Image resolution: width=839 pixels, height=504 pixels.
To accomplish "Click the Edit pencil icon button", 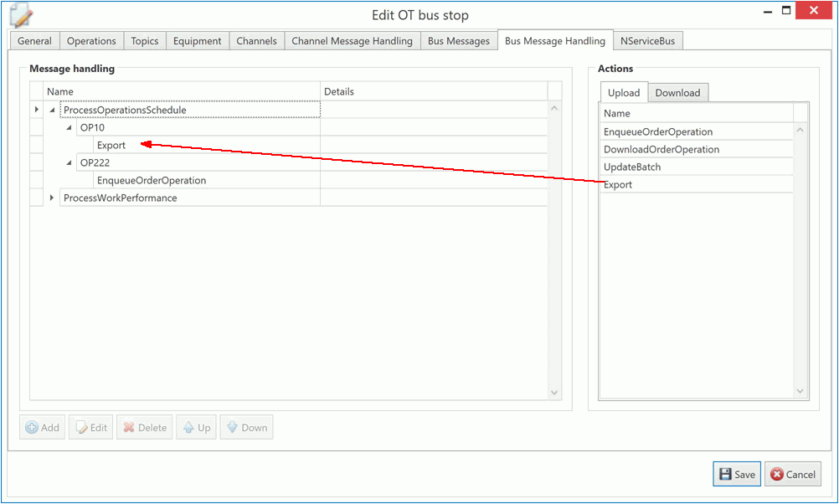I will 91,428.
